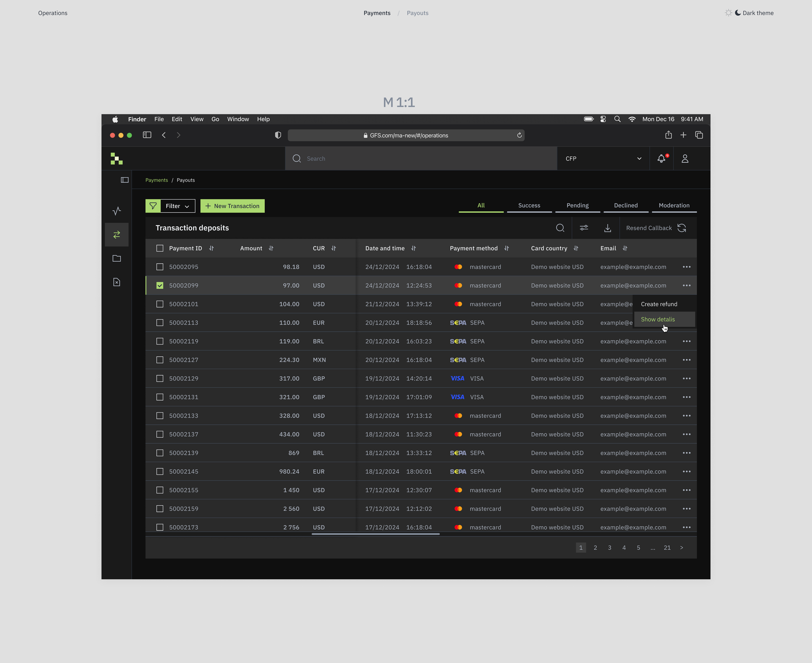Go to page 3 in pagination

click(610, 548)
